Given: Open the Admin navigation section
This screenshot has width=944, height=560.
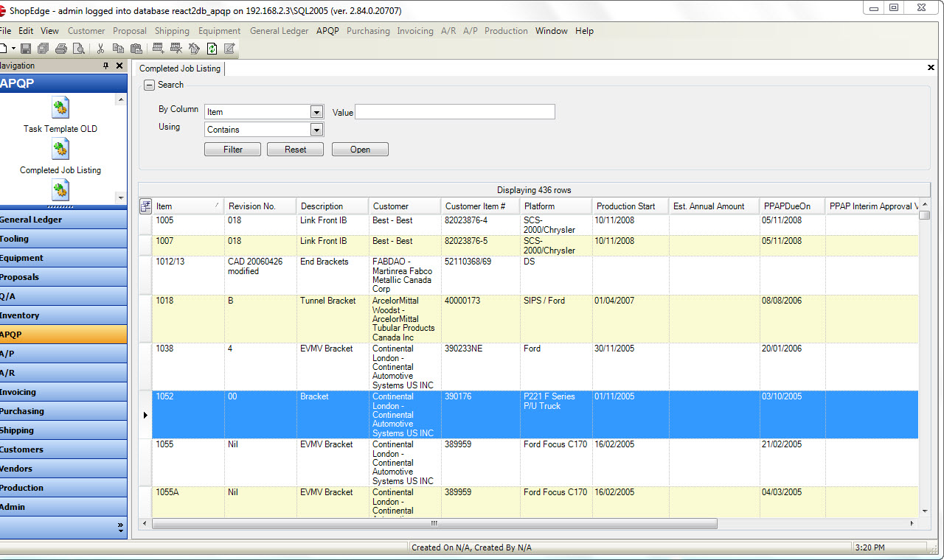Looking at the screenshot, I should pyautogui.click(x=63, y=507).
